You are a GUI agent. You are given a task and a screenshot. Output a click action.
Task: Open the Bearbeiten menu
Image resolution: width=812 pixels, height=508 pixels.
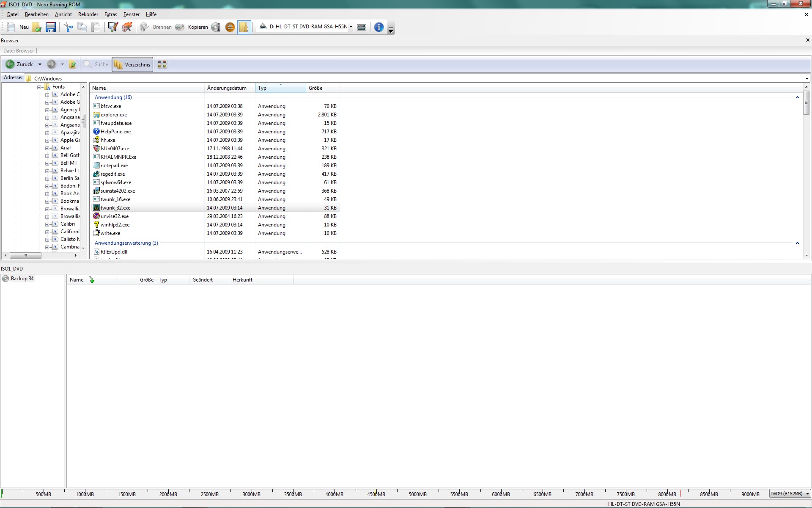click(37, 14)
